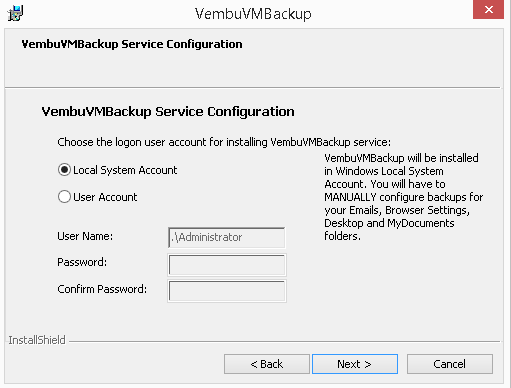Click the "User Name:" field label
The width and height of the screenshot is (511, 388).
(85, 236)
